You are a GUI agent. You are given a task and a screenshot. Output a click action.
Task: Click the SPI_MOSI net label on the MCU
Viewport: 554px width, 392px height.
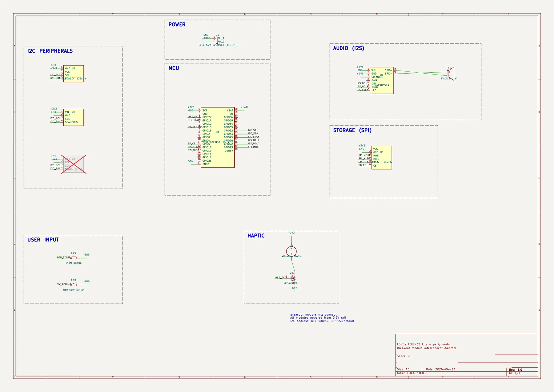(254, 147)
